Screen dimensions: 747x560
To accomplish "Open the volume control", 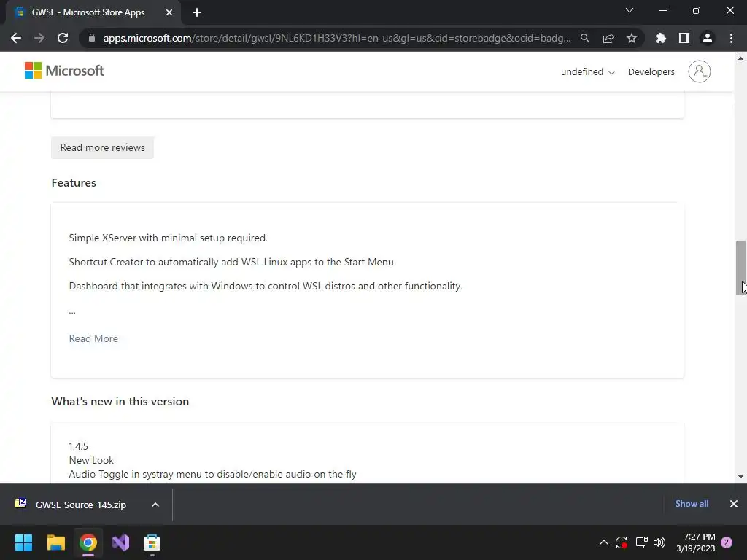I will 659,542.
